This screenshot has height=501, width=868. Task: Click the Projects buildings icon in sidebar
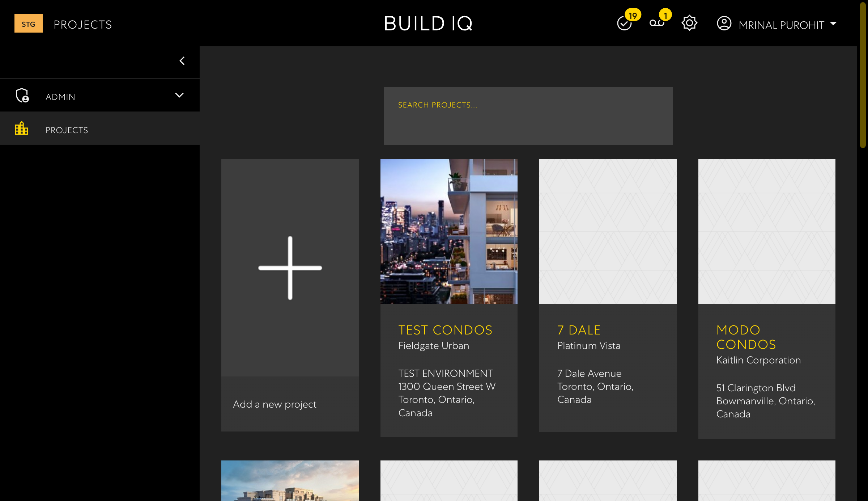pos(22,128)
